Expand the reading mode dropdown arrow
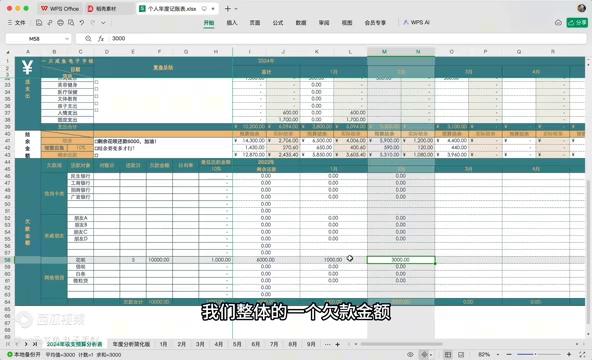 coord(431,355)
